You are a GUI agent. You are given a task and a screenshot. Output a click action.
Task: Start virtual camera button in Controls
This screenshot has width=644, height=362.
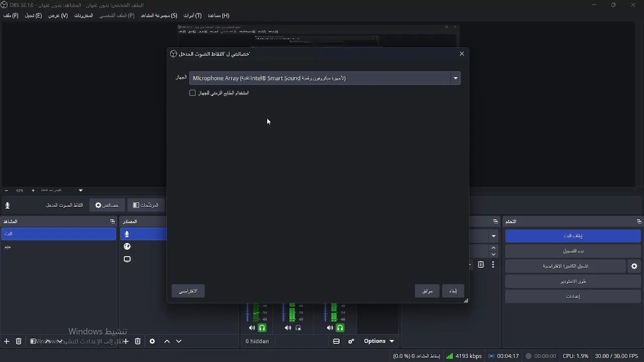[566, 266]
